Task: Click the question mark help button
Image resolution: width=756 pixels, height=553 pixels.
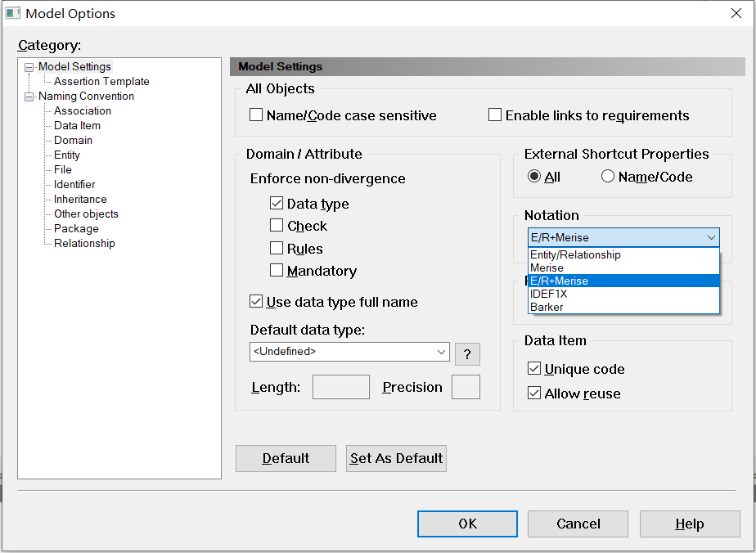Action: pyautogui.click(x=466, y=353)
